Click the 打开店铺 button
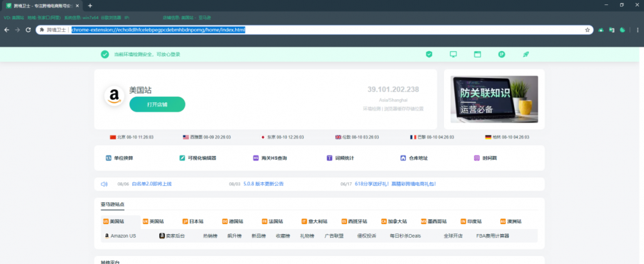Viewport: 644px width, 264px height. coord(158,104)
